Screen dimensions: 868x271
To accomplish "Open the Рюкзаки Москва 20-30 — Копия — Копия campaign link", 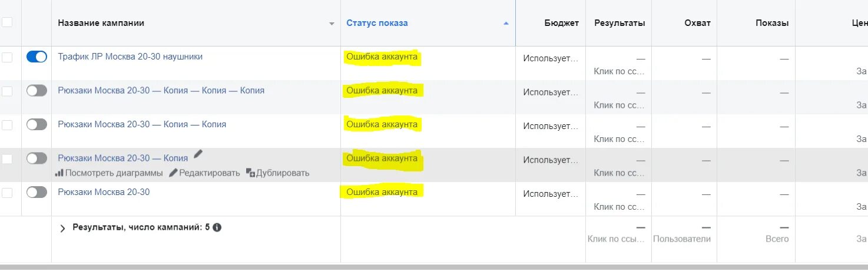I will [x=142, y=124].
